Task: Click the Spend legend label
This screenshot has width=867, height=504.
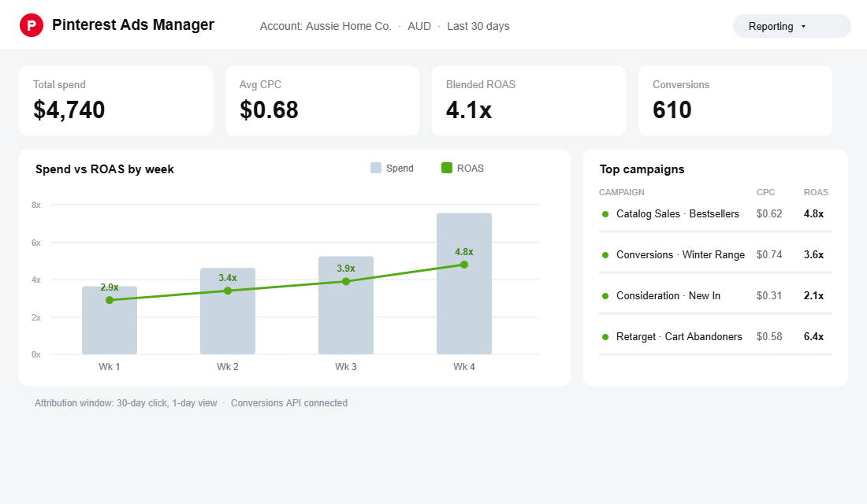Action: click(400, 169)
